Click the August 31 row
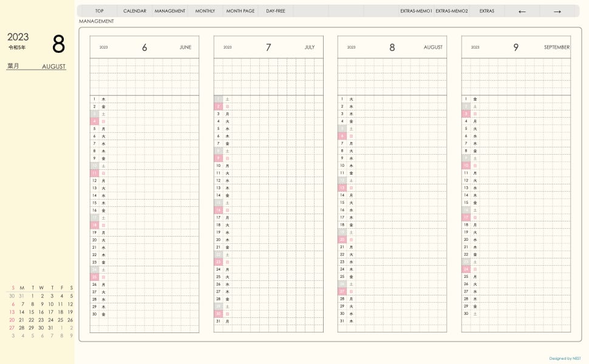 tap(392, 321)
